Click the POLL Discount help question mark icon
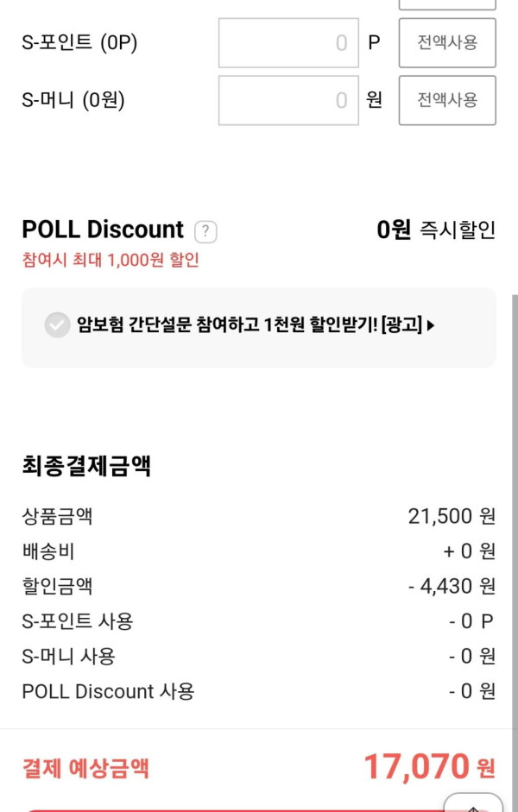 (x=205, y=231)
